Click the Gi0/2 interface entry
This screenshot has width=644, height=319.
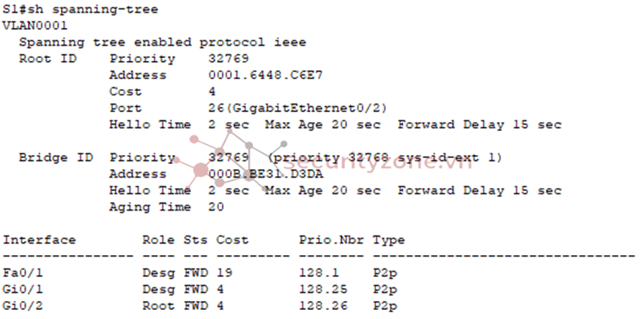pyautogui.click(x=23, y=306)
